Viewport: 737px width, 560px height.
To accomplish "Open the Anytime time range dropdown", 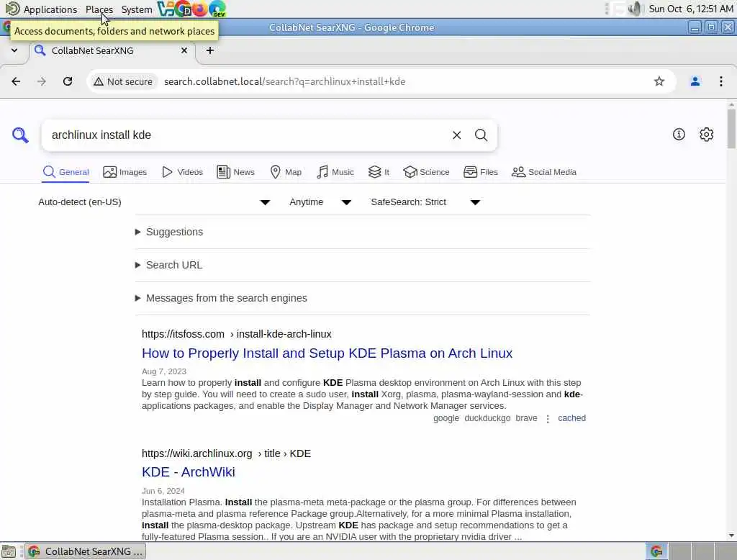I will coord(320,202).
